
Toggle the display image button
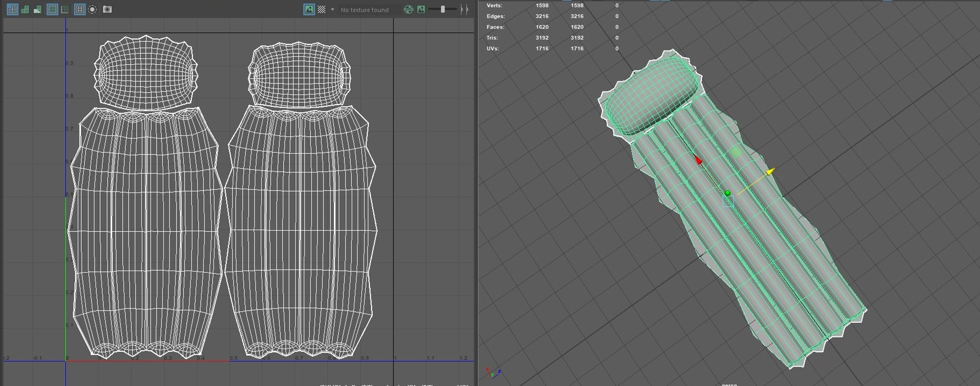click(309, 9)
